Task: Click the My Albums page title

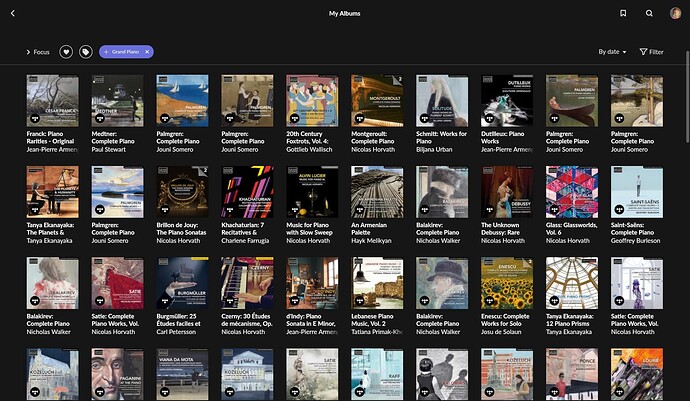Action: click(345, 13)
